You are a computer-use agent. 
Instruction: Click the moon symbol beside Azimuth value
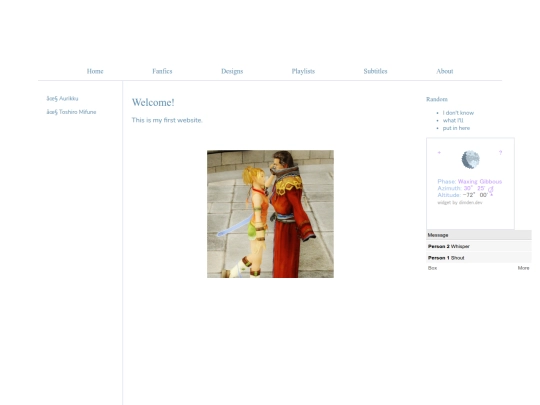[x=491, y=189]
